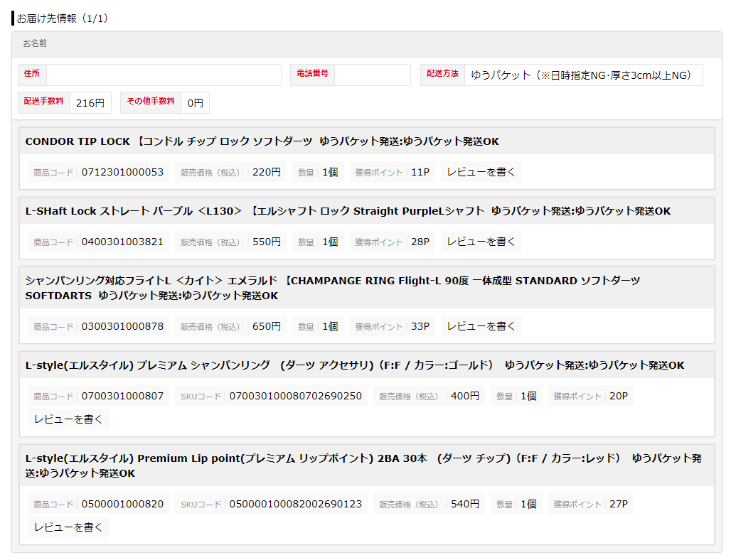Screen dimensions: 731x560
Task: Click the 650円 price value
Action: [267, 326]
